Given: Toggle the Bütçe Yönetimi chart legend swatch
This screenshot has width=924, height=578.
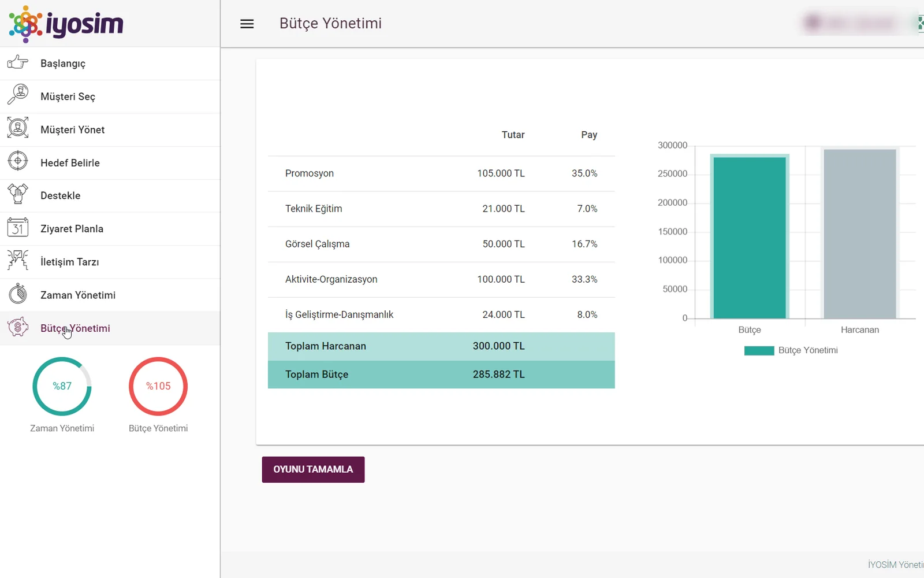Looking at the screenshot, I should click(759, 350).
